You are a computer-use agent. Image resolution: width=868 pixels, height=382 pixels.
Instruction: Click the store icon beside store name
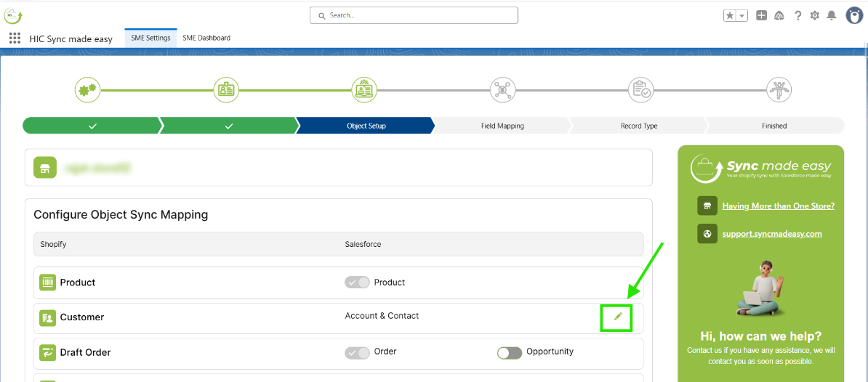tap(45, 168)
